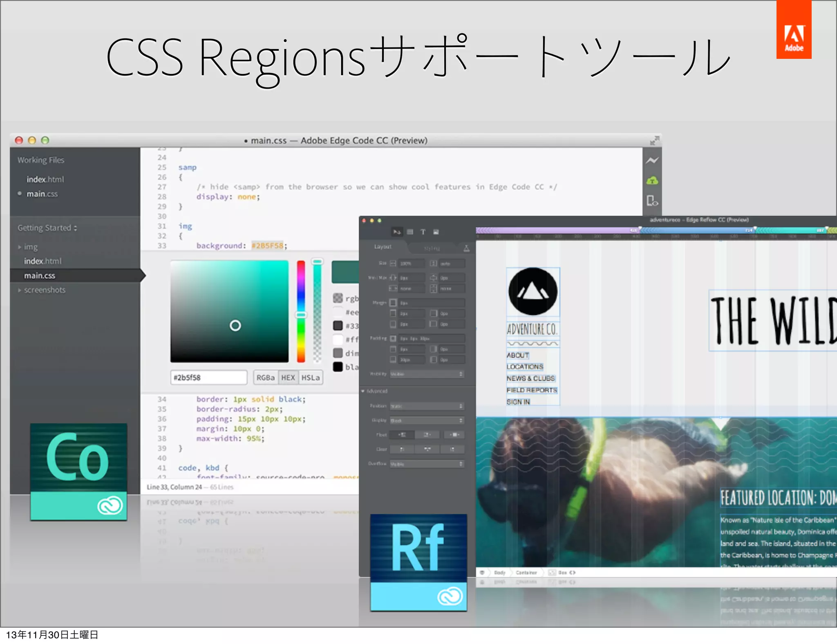Click the Size width icon in Reflow
837x644 pixels.
pos(393,263)
